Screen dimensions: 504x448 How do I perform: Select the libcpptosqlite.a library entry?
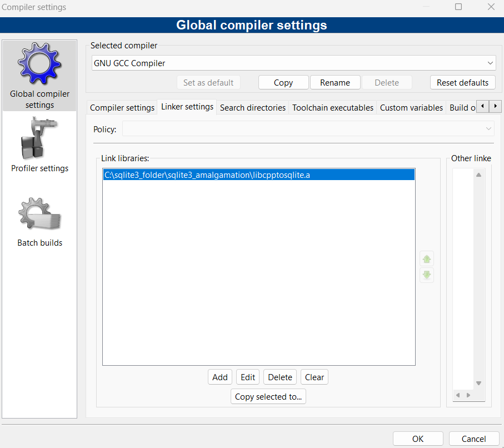click(x=258, y=174)
